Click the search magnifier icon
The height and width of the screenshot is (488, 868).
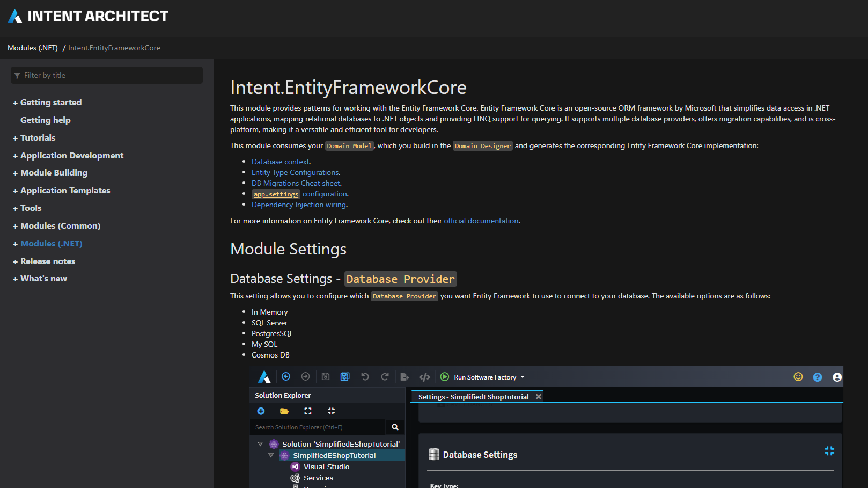tap(395, 427)
